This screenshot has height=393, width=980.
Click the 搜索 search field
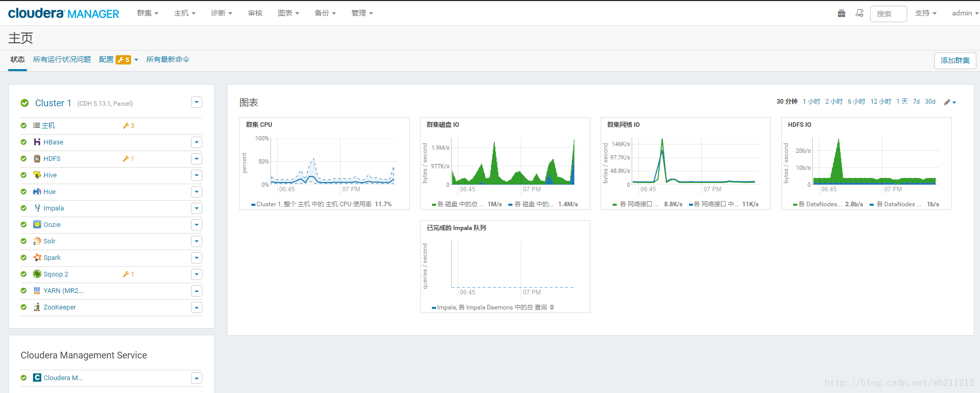click(888, 14)
